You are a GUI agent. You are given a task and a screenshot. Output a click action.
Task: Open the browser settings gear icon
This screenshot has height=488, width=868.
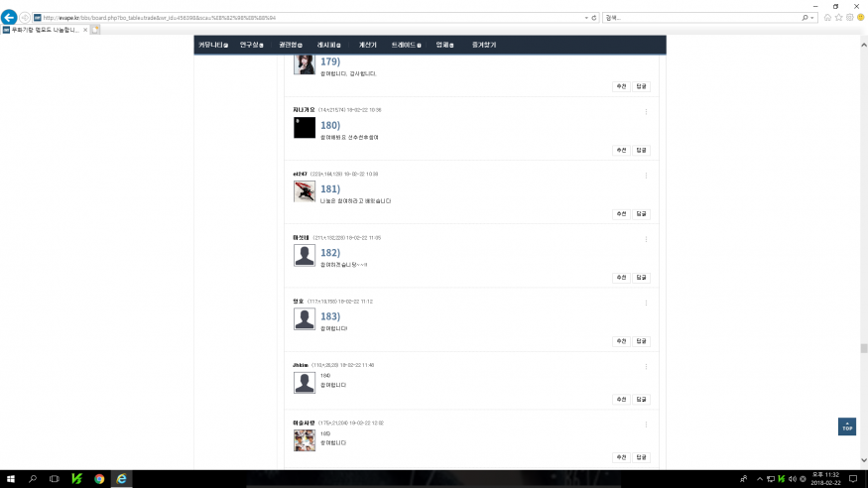(x=850, y=18)
